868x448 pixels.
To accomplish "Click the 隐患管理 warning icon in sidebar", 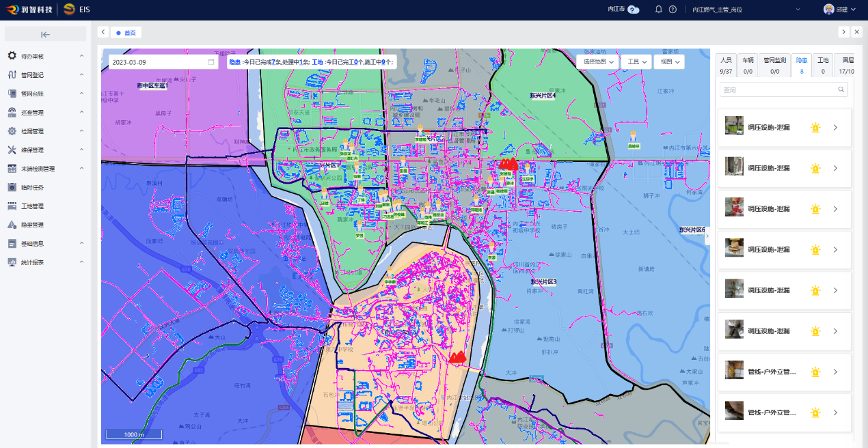I will click(12, 225).
